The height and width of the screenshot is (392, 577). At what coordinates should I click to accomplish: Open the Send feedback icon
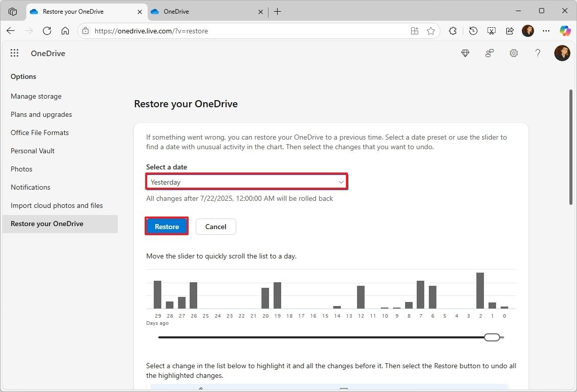(x=490, y=53)
